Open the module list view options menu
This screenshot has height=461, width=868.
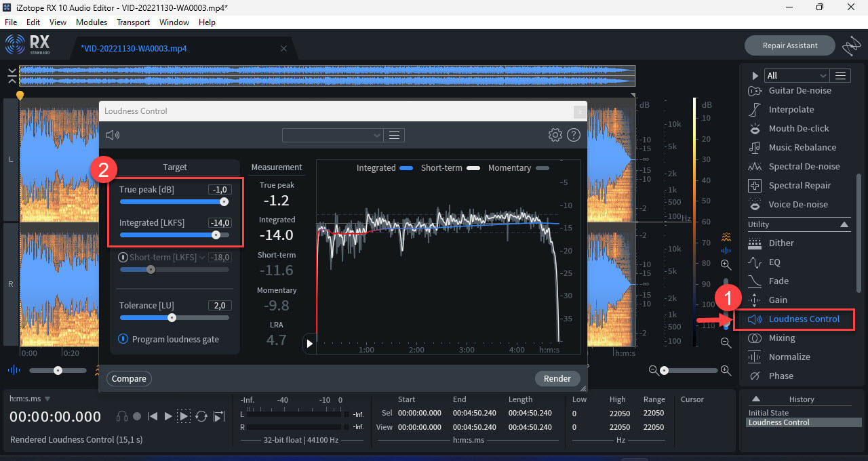click(x=840, y=75)
